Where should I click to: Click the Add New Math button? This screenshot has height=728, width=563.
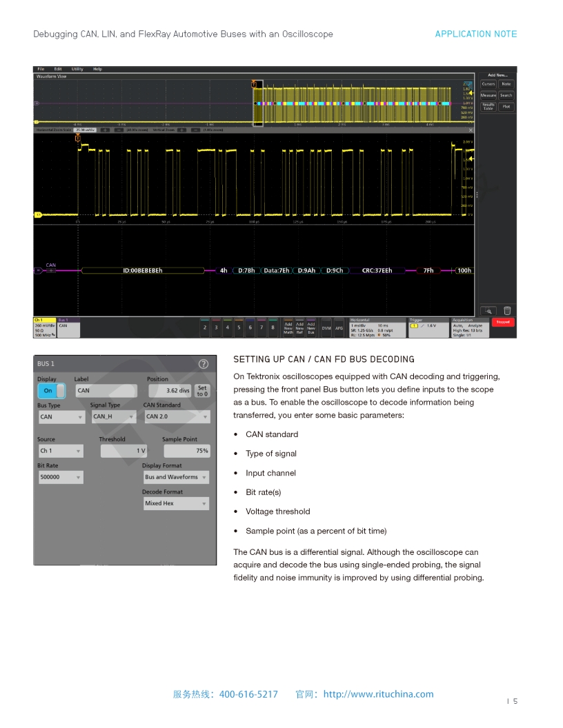click(x=288, y=327)
